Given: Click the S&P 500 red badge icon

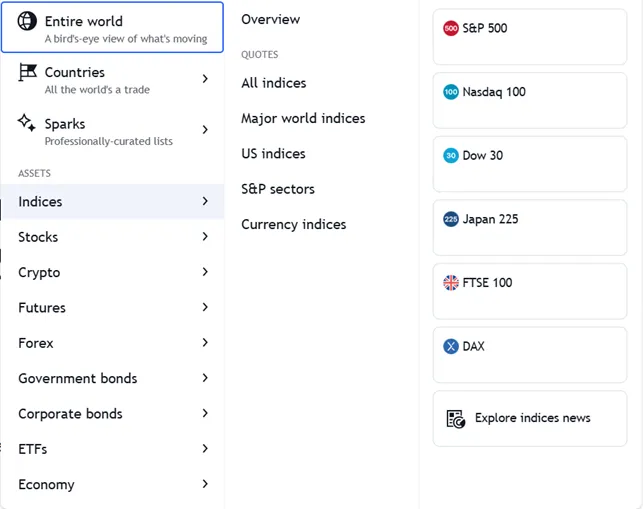Looking at the screenshot, I should (x=450, y=28).
